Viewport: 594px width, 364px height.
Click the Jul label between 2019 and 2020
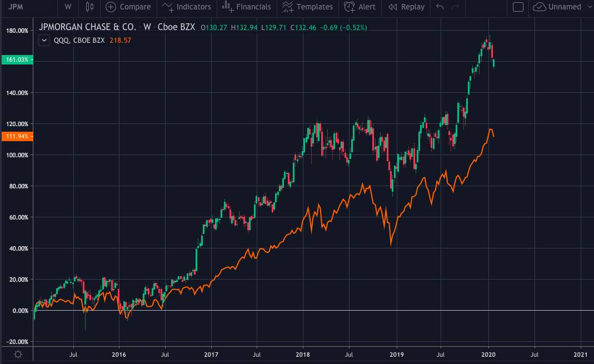click(x=441, y=355)
